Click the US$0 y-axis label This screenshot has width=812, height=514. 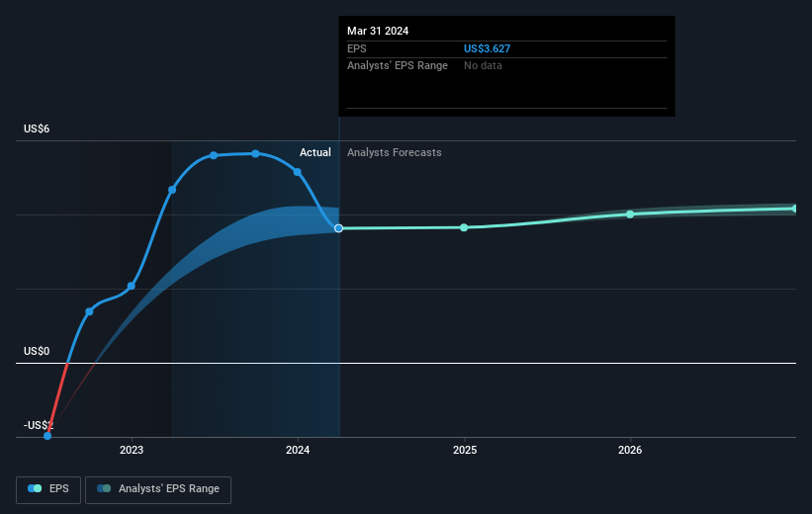37,352
